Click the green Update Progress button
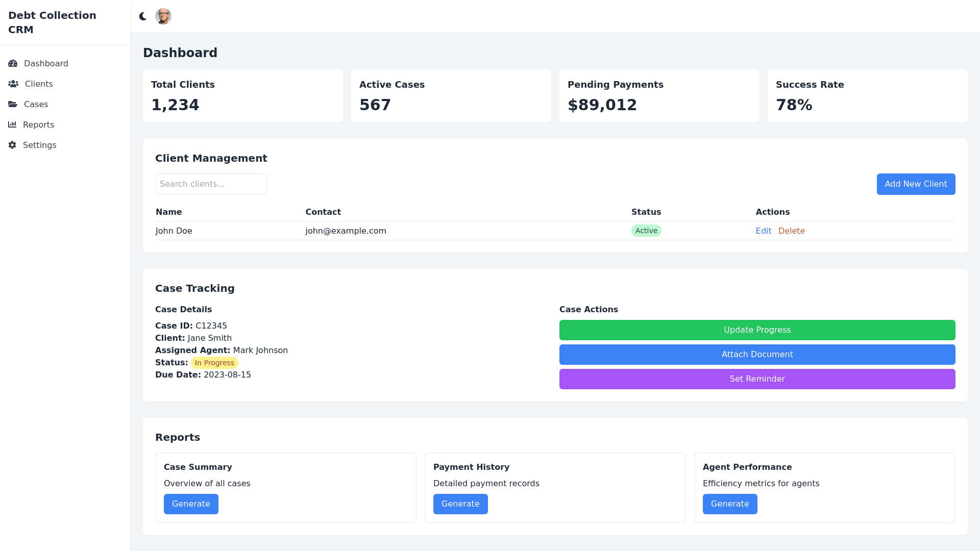This screenshot has height=551, width=980. point(757,330)
